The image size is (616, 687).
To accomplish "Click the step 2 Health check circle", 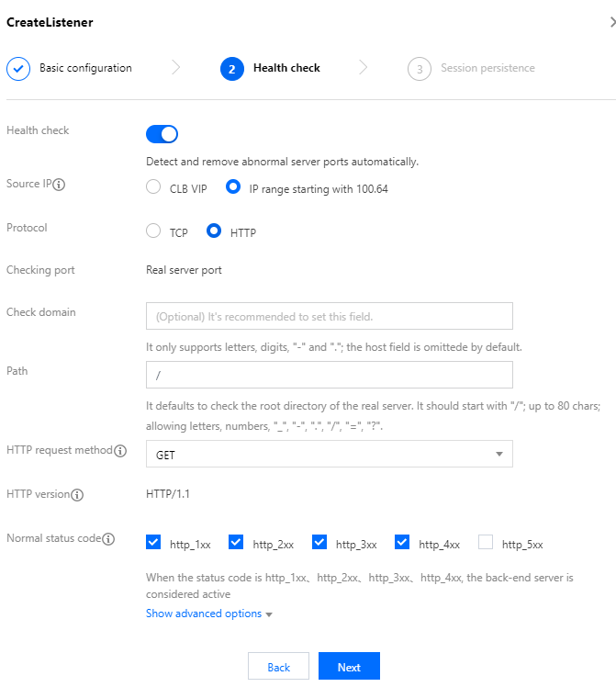I will tap(232, 69).
